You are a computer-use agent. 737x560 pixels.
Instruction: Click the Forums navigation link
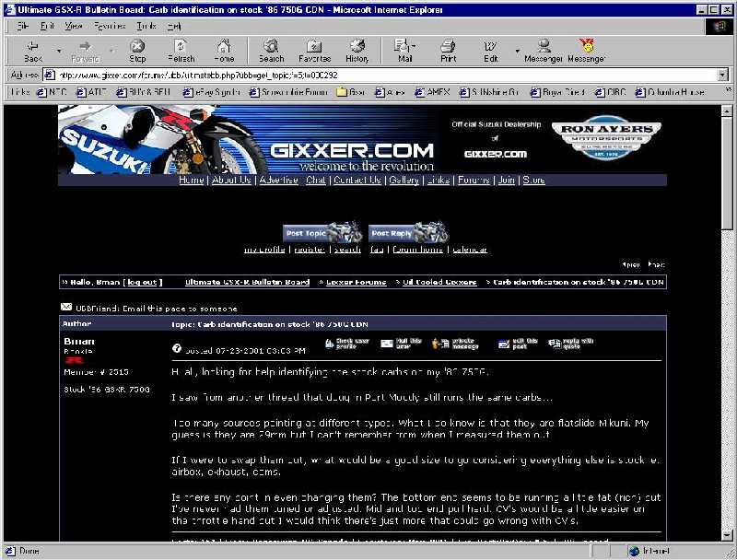474,180
